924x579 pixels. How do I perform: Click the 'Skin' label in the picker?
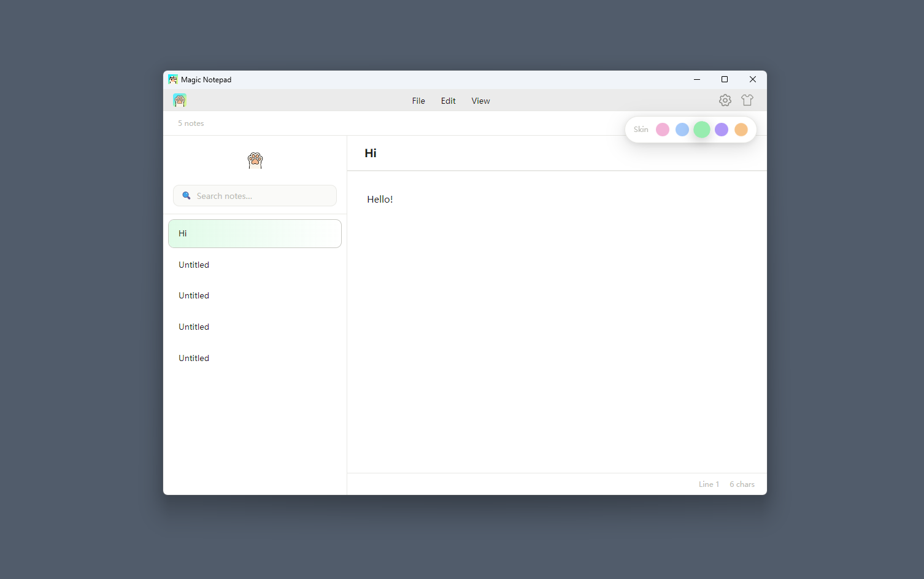click(641, 130)
